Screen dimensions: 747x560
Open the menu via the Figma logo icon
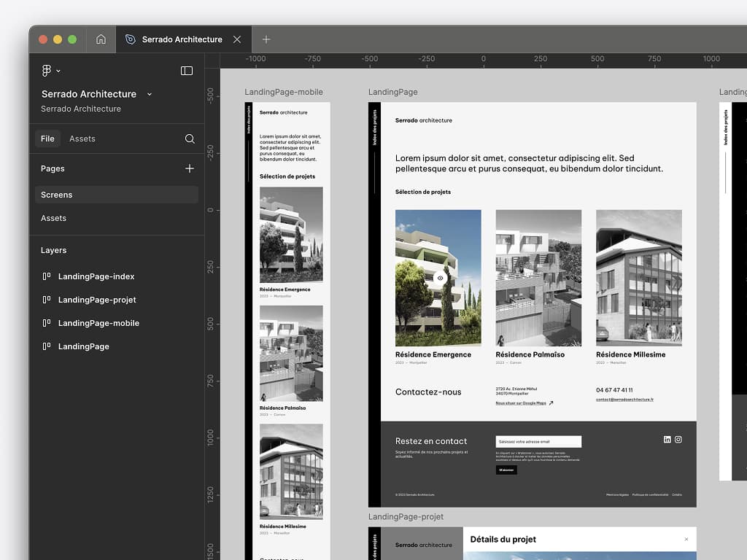point(45,70)
